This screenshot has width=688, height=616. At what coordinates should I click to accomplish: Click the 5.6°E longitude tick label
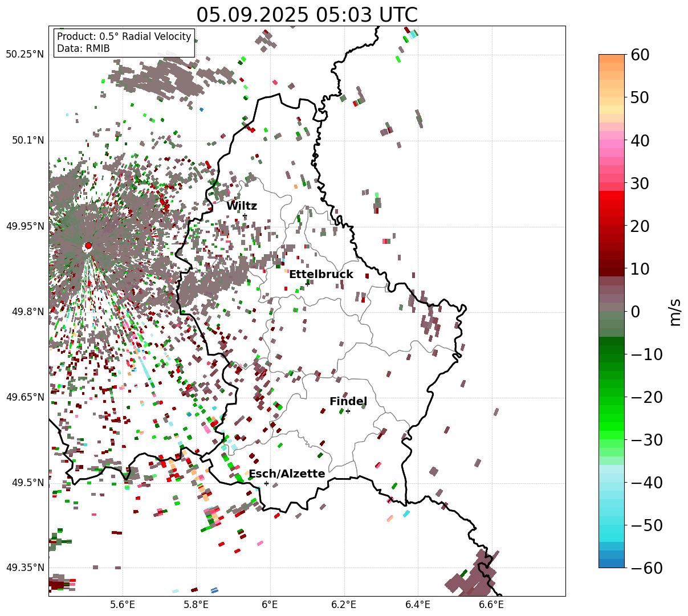point(123,605)
